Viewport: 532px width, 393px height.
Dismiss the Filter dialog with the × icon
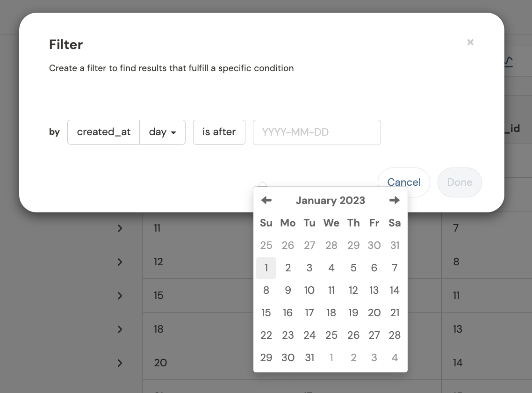pos(470,42)
